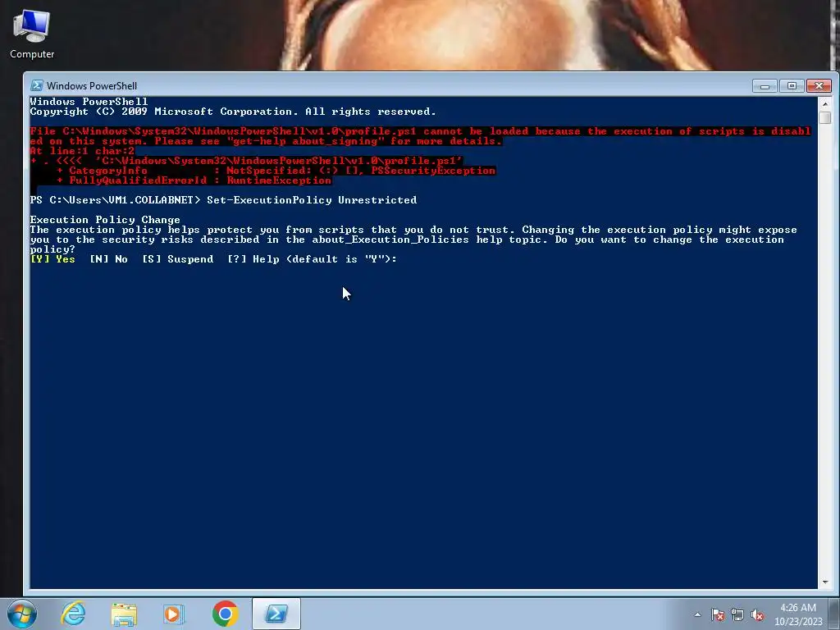
Task: Show hidden tray icons arrow
Action: (697, 614)
